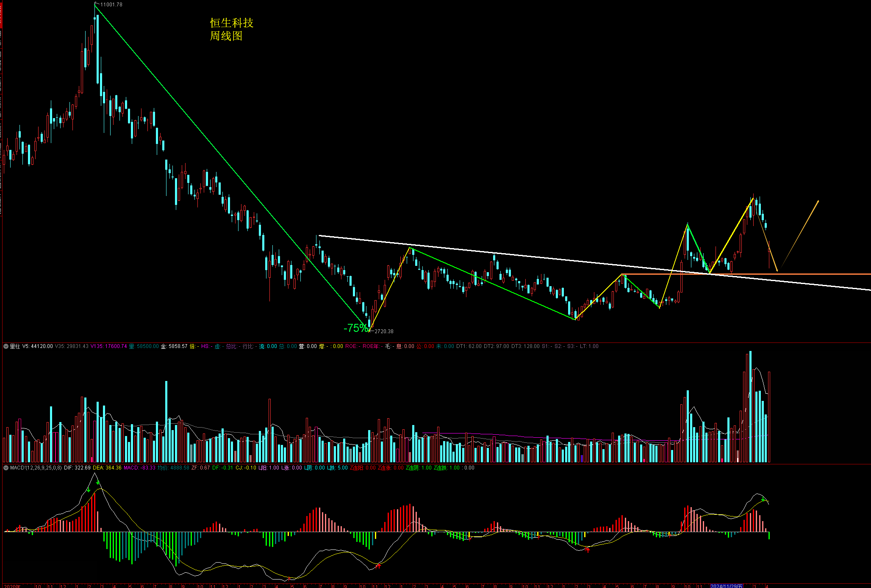Click the tallest cyan volume bar
This screenshot has width=871, height=588.
click(x=750, y=406)
